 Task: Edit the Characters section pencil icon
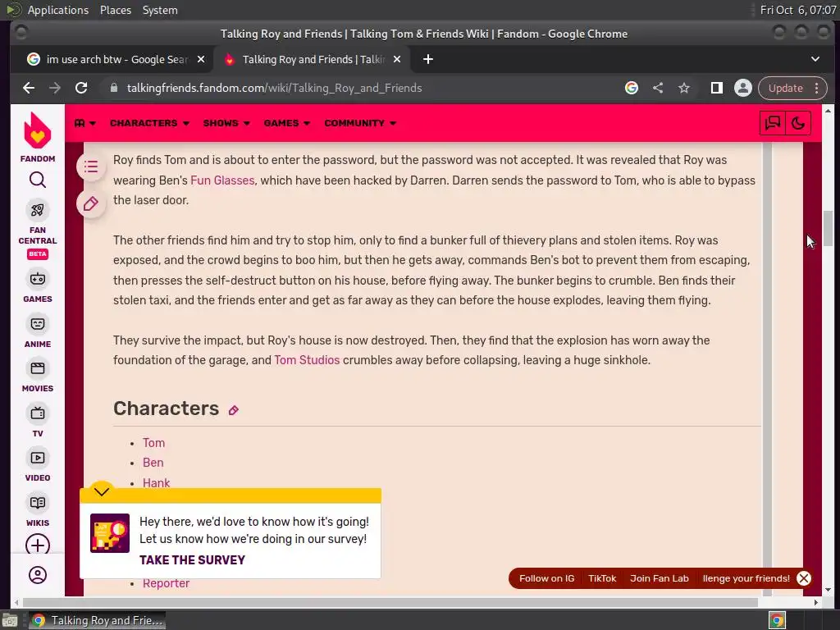tap(233, 410)
